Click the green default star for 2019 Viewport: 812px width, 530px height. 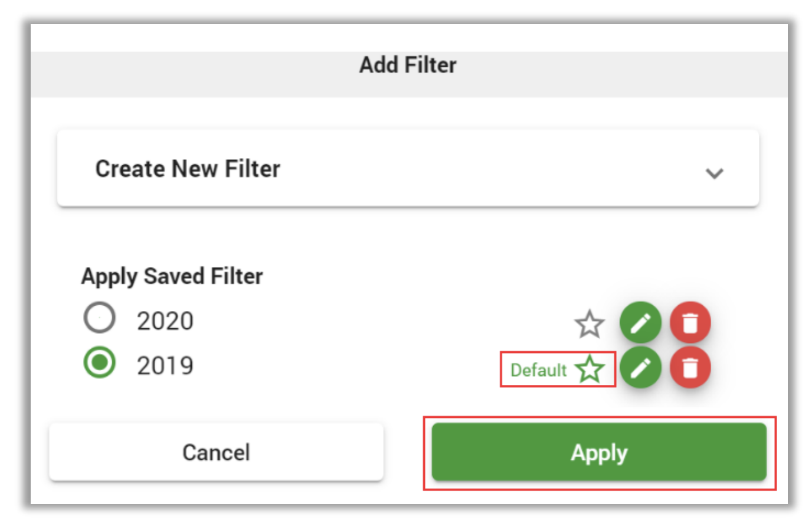coord(590,369)
